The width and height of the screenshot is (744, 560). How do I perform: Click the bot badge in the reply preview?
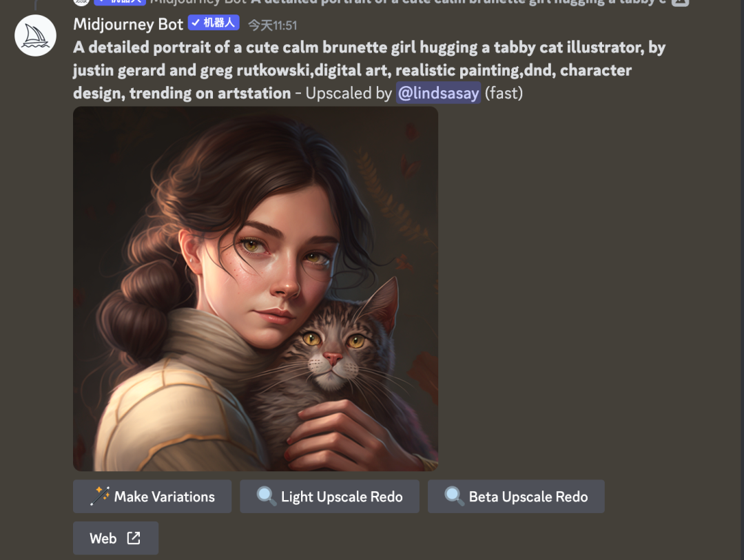click(x=120, y=2)
